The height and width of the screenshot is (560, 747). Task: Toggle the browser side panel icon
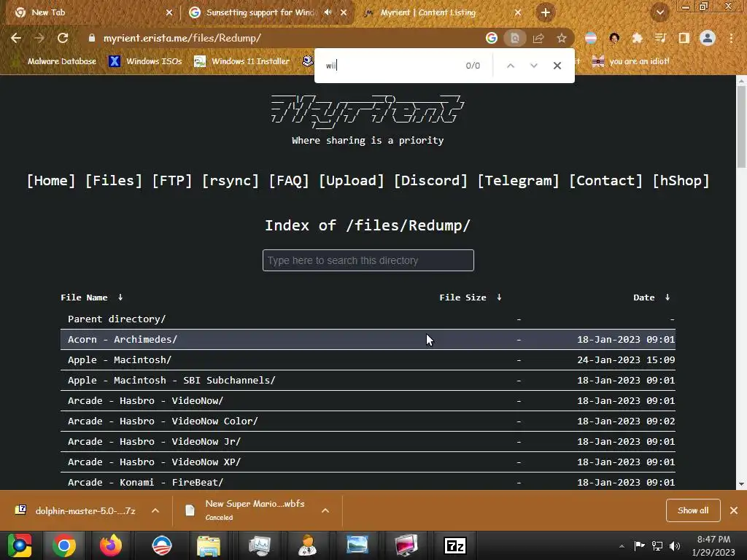tap(684, 38)
